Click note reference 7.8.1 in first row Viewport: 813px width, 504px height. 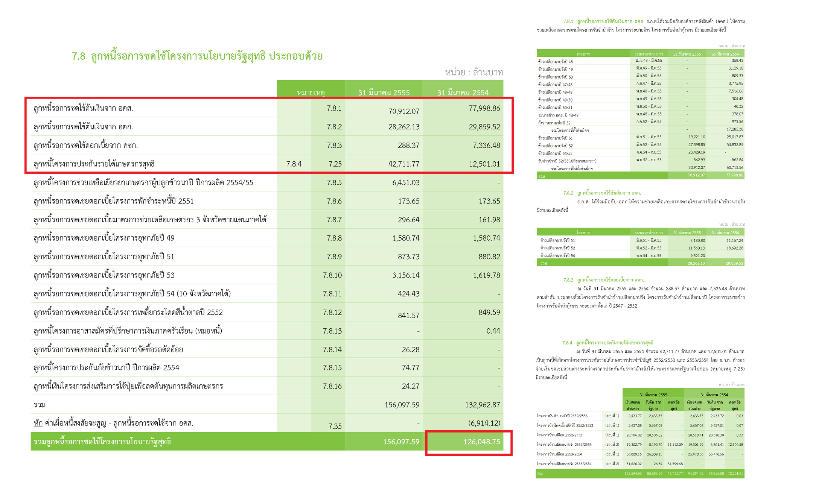coord(334,108)
